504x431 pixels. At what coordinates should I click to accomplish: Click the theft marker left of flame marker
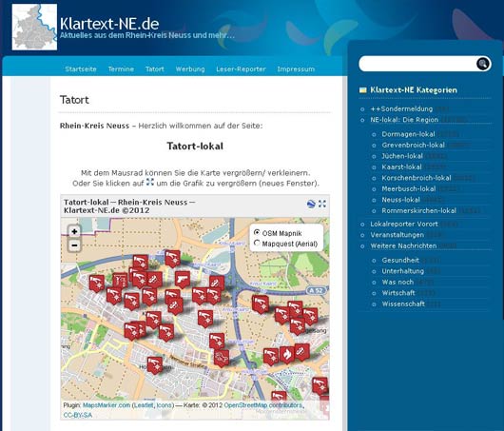coord(271,356)
